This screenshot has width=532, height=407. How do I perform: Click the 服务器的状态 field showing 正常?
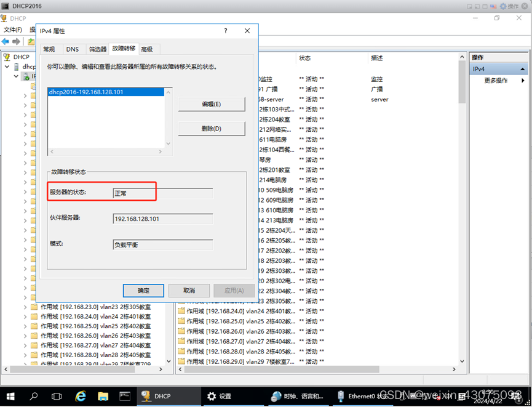[163, 193]
